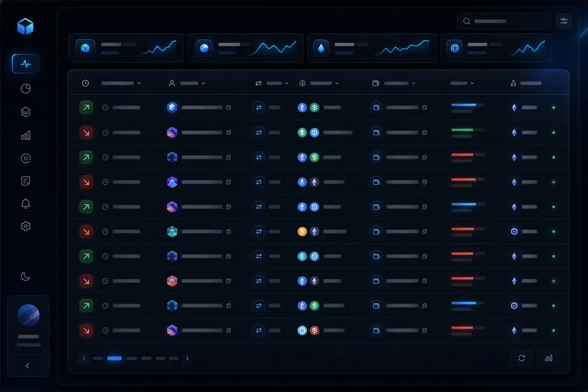Open the activity pulse sidebar view
This screenshot has height=392, width=588.
coord(26,64)
